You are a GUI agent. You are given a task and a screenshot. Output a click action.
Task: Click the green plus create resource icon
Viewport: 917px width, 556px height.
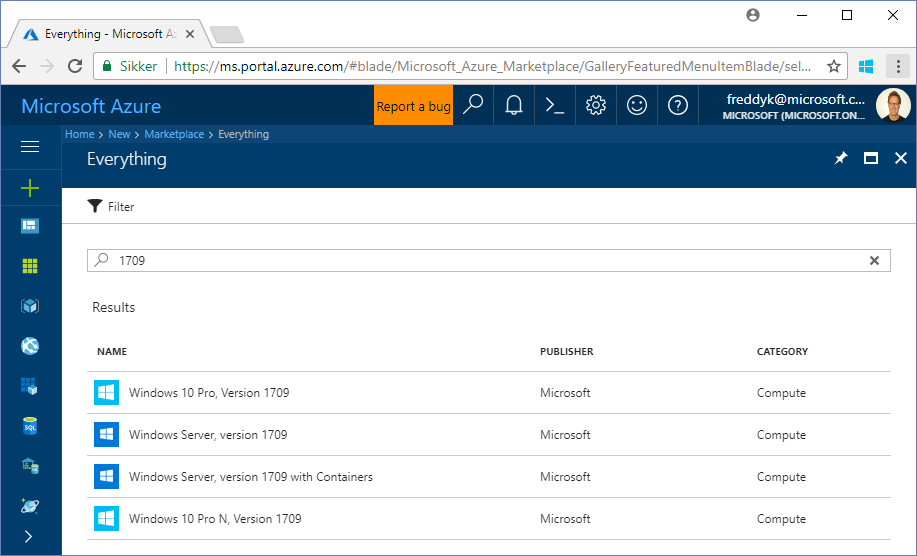[x=30, y=188]
